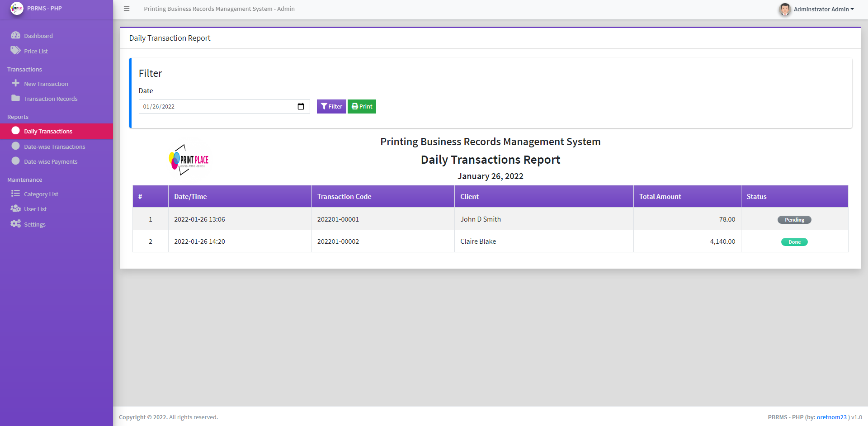This screenshot has height=426, width=868.
Task: Click the Print Place logo in report
Action: (x=189, y=160)
